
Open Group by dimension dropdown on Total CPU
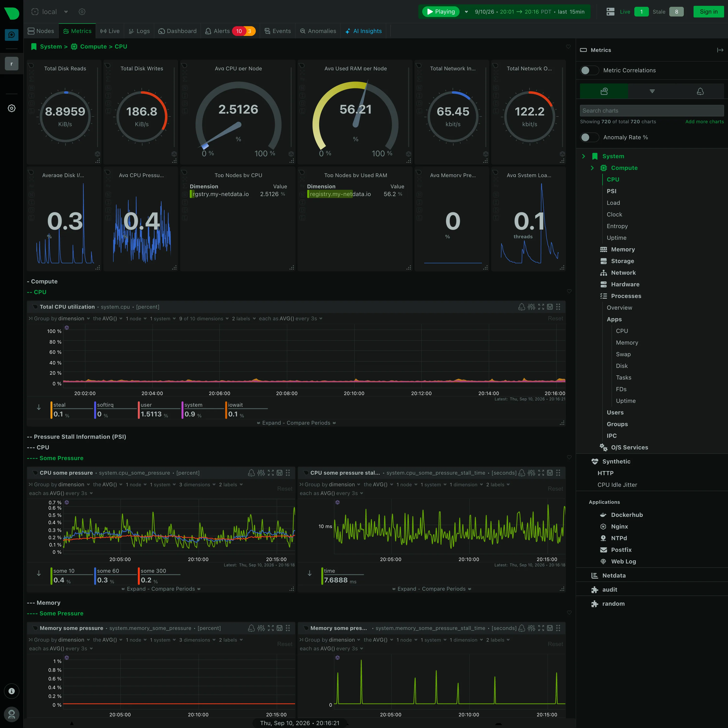tap(62, 318)
